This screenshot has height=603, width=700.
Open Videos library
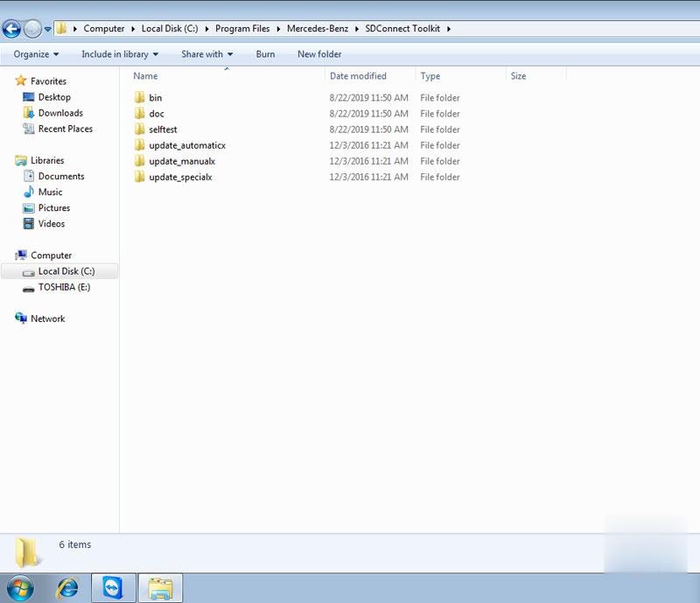52,223
